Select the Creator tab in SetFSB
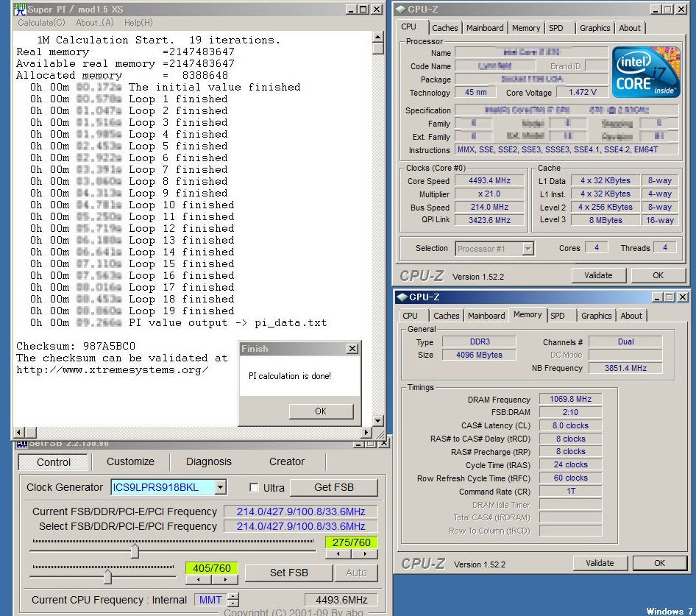Image resolution: width=696 pixels, height=616 pixels. 287,462
